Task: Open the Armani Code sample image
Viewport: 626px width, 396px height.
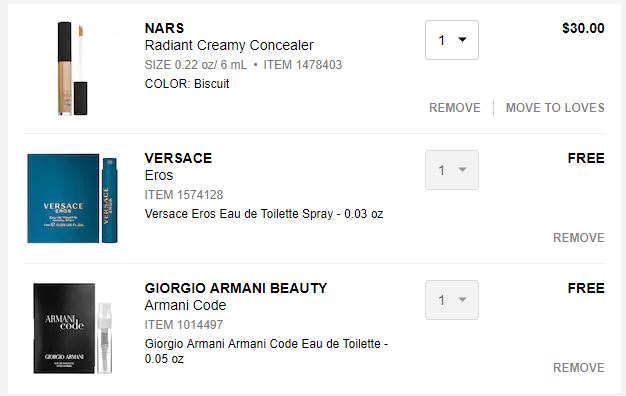Action: [72, 328]
